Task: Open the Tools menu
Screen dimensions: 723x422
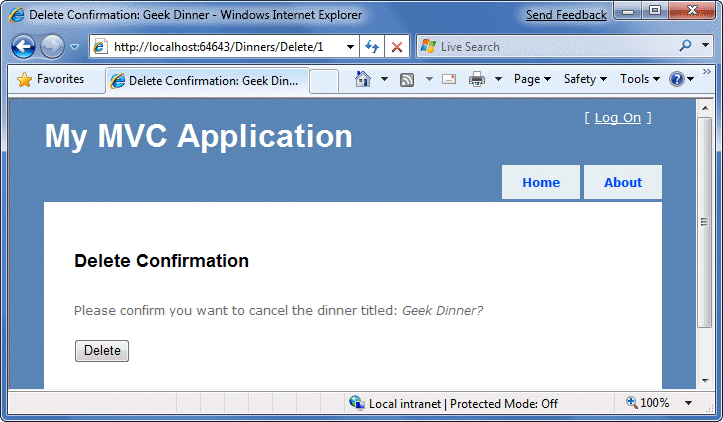Action: (640, 79)
